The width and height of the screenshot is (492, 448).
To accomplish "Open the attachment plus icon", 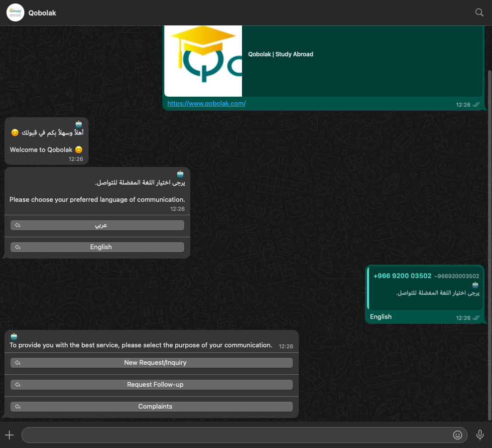I will click(x=9, y=435).
